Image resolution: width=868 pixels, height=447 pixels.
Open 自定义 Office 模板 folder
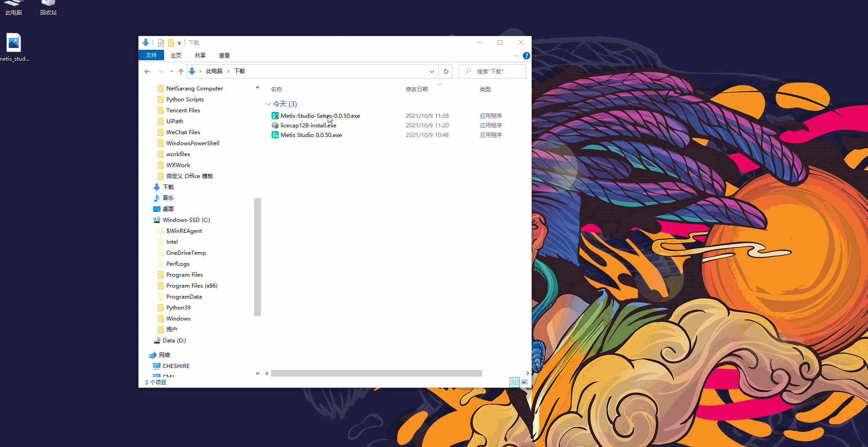190,176
